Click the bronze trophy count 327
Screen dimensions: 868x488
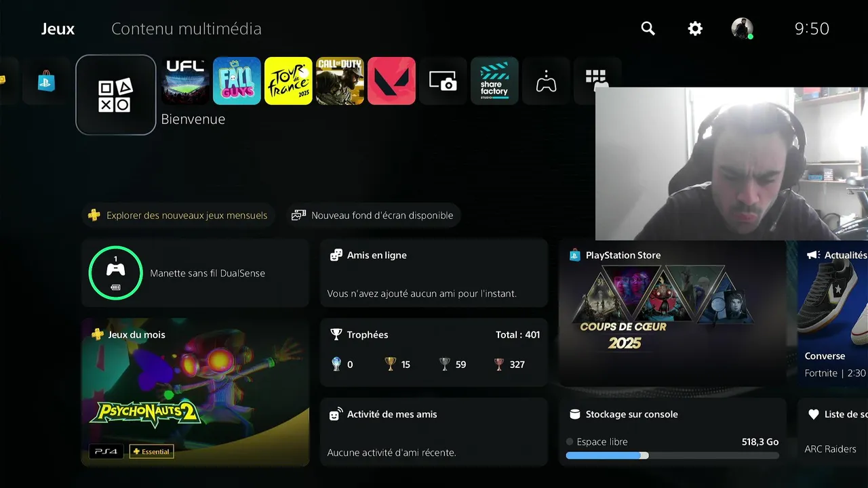(509, 365)
